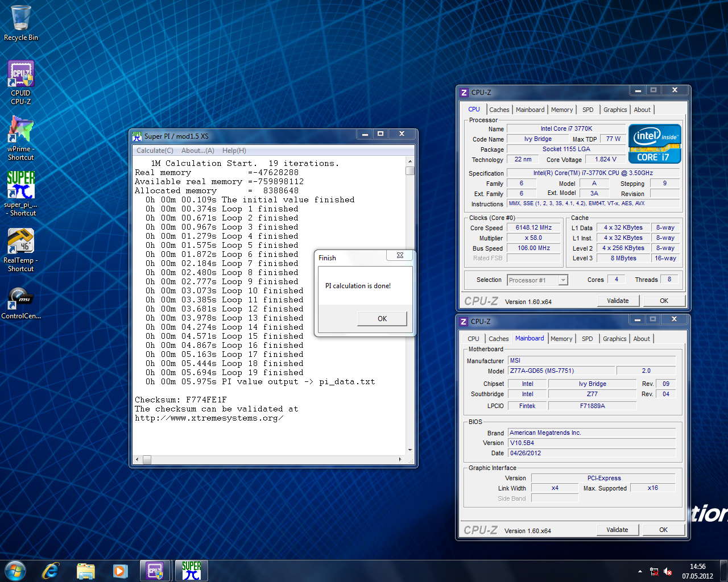This screenshot has width=728, height=582.
Task: Click the lower CPU-Z window title icon
Action: (x=464, y=321)
